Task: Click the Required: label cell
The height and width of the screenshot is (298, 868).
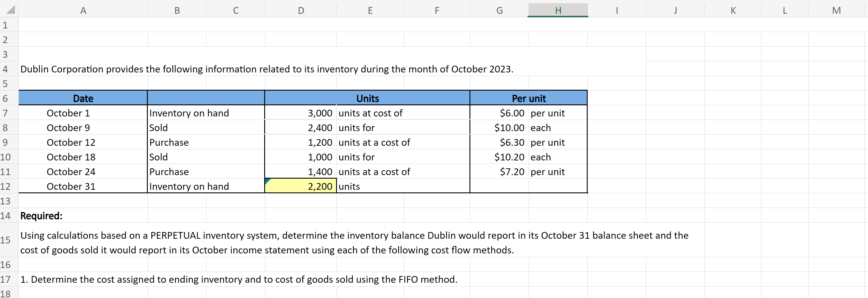Action: pyautogui.click(x=41, y=216)
